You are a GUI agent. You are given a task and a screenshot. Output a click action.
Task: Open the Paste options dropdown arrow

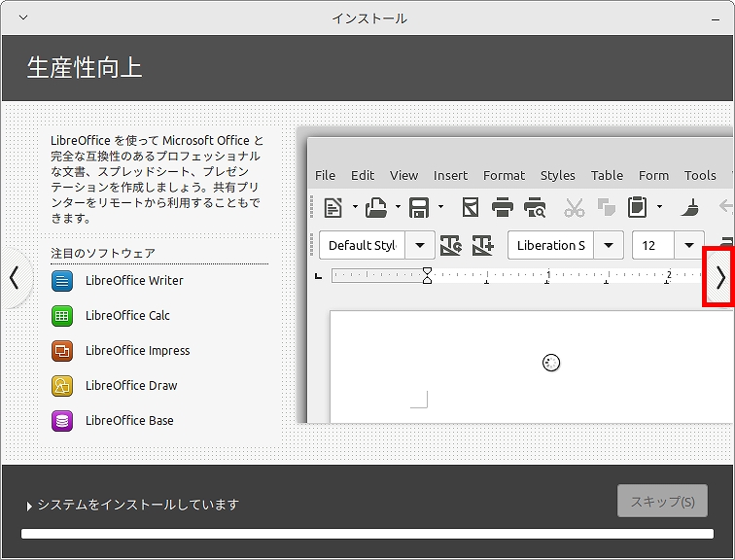[659, 207]
